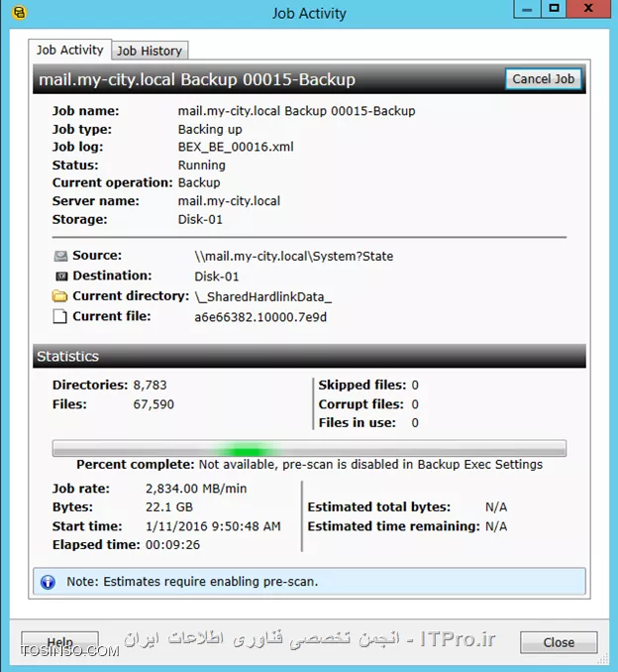This screenshot has width=618, height=672.
Task: Click the Destination value Disk-01
Action: tap(216, 277)
